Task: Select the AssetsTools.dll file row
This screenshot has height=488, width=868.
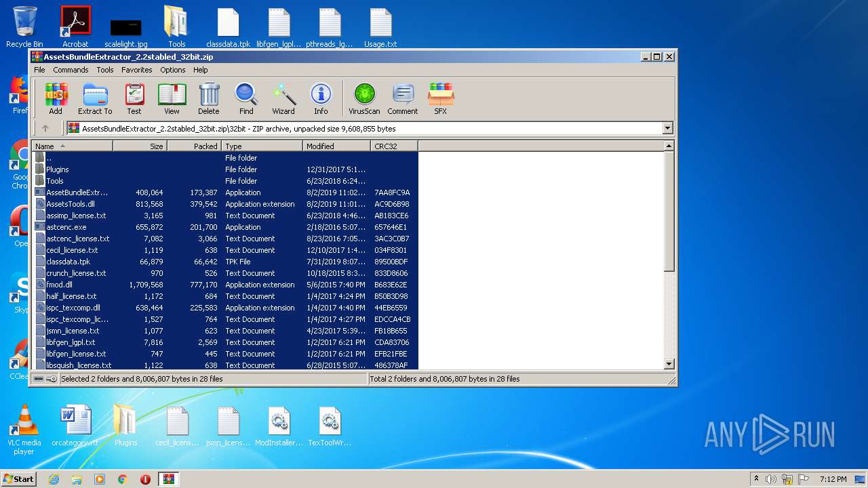Action: (x=225, y=204)
